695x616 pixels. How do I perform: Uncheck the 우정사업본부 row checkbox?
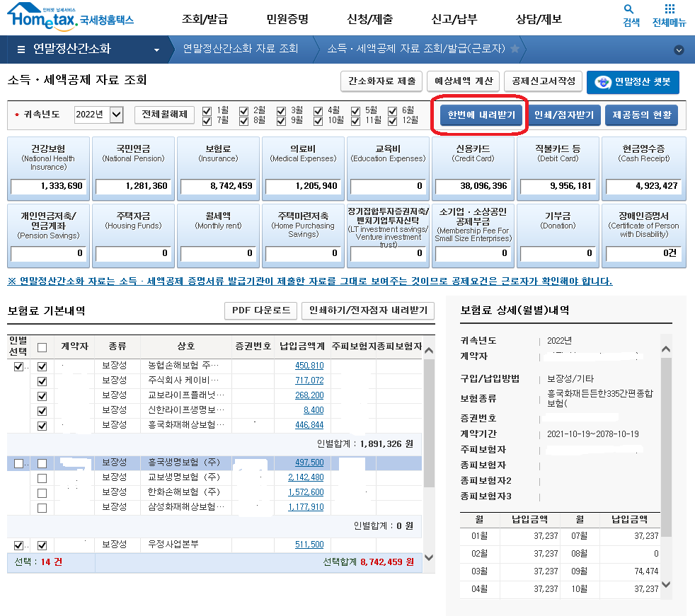(x=42, y=545)
